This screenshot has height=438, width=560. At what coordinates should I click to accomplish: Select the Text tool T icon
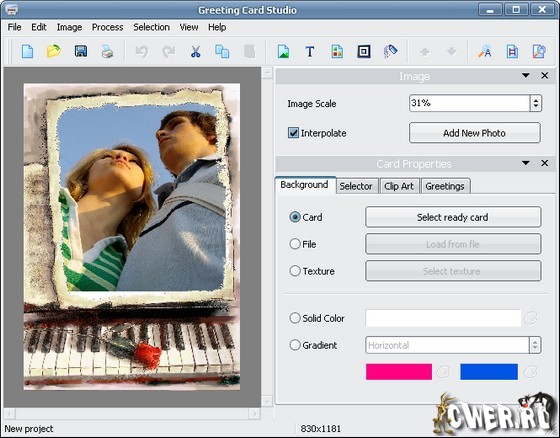pyautogui.click(x=310, y=51)
